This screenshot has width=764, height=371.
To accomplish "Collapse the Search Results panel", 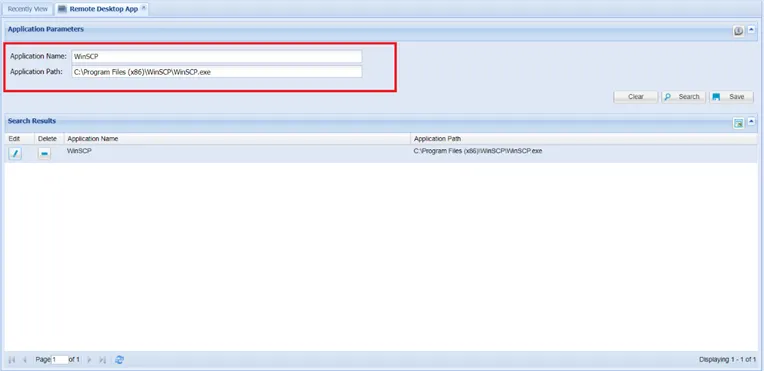I will point(751,121).
